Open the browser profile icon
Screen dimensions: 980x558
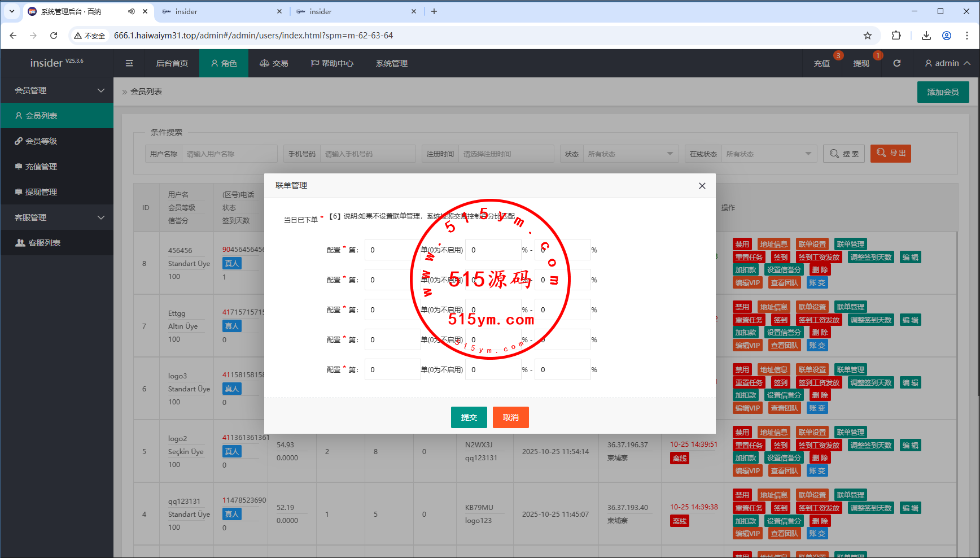coord(947,36)
